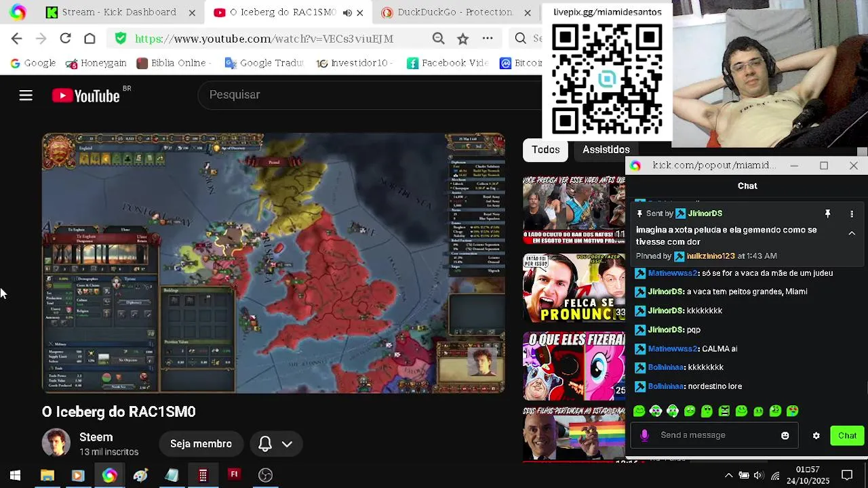Open the Bitcoin bookmark
This screenshot has width=868, height=488.
pyautogui.click(x=521, y=63)
